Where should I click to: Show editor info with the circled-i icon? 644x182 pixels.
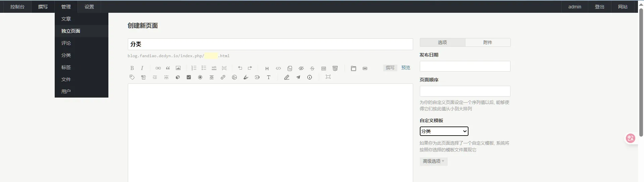[310, 77]
